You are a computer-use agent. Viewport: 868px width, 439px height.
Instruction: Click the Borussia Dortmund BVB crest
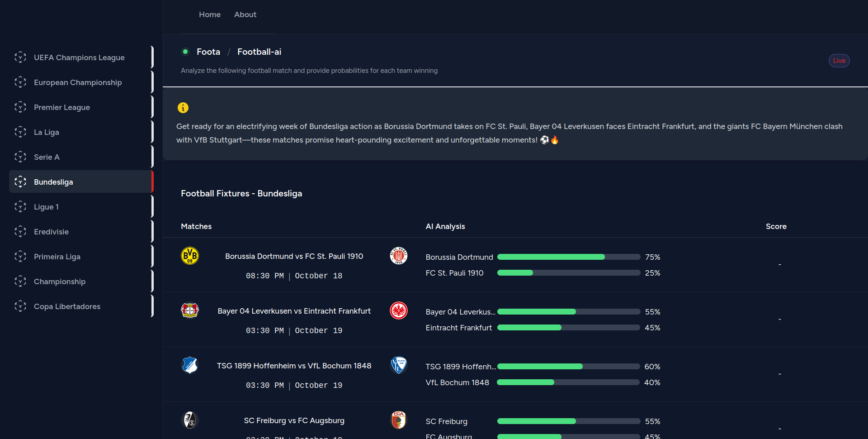[190, 256]
